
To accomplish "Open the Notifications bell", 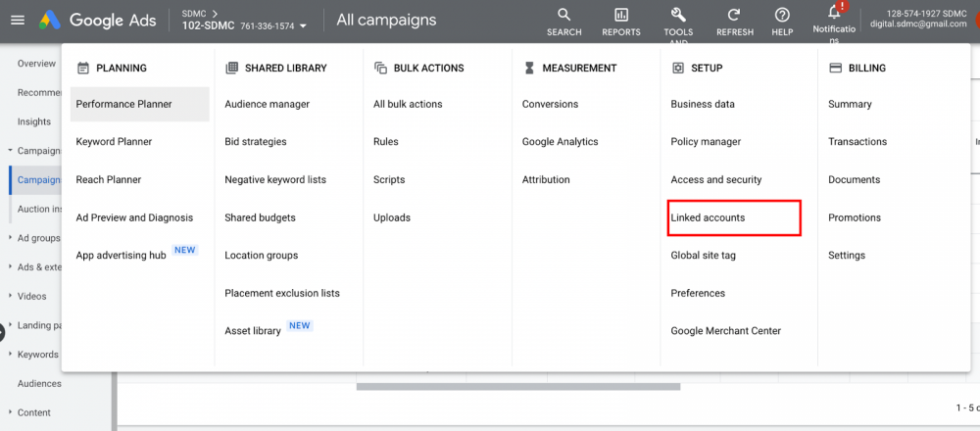I will click(x=834, y=14).
